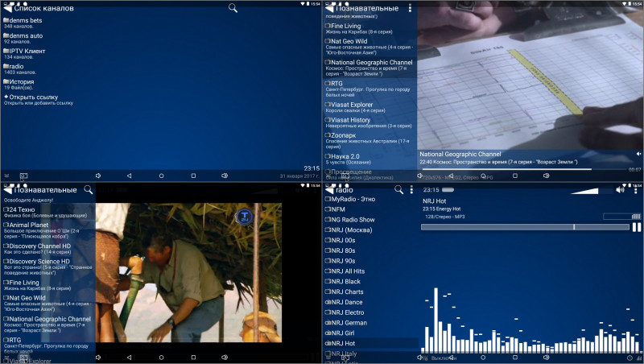This screenshot has width=644, height=364.
Task: Select the NRJ All Hits station
Action: [x=371, y=271]
